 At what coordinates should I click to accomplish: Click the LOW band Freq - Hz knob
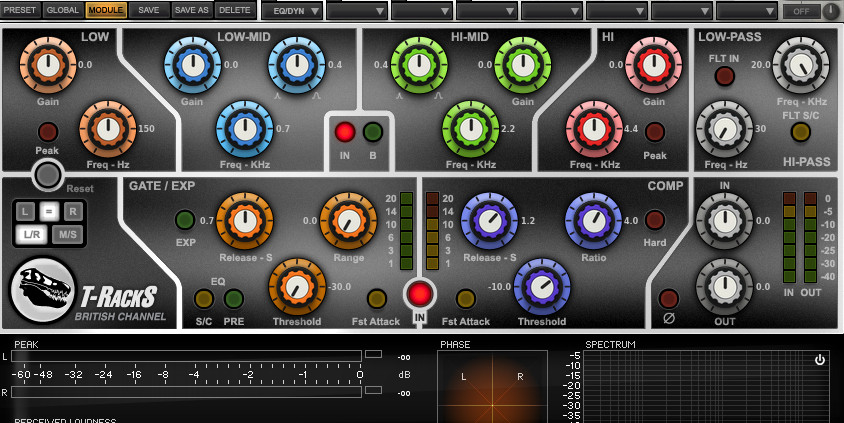[x=108, y=129]
